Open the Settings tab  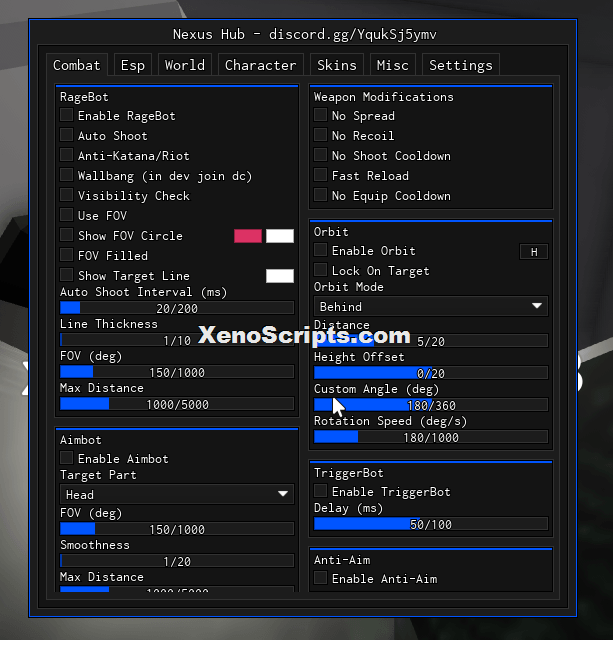[460, 65]
